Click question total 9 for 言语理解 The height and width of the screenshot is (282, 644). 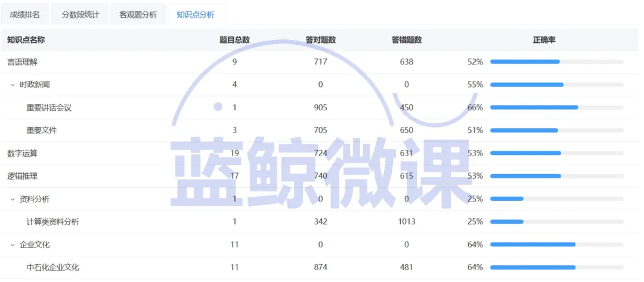(234, 62)
